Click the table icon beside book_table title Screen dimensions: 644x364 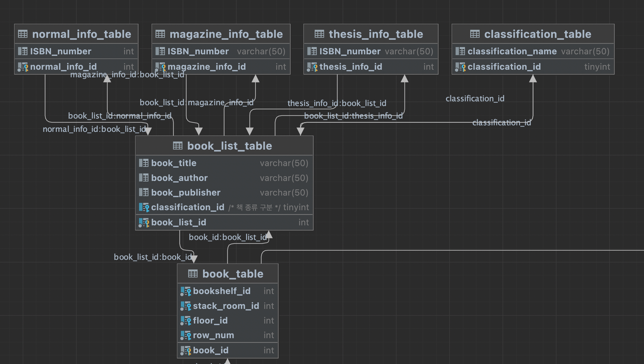coord(193,274)
